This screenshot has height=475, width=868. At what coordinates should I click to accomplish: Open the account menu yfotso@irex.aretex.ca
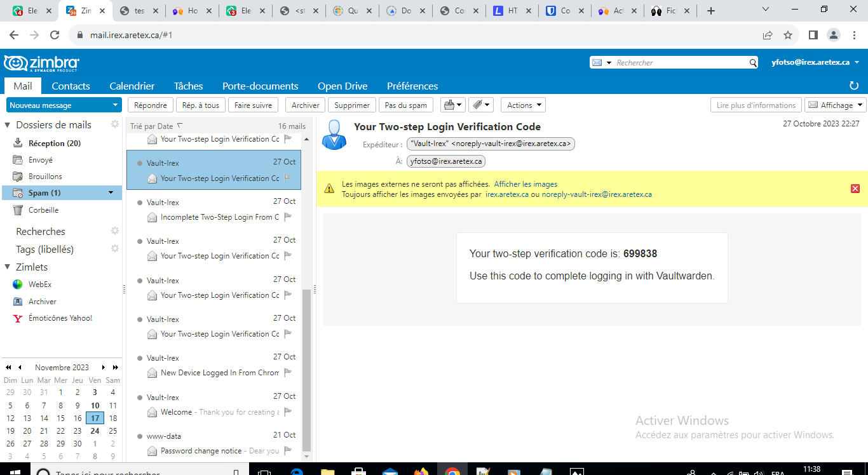[x=815, y=62]
